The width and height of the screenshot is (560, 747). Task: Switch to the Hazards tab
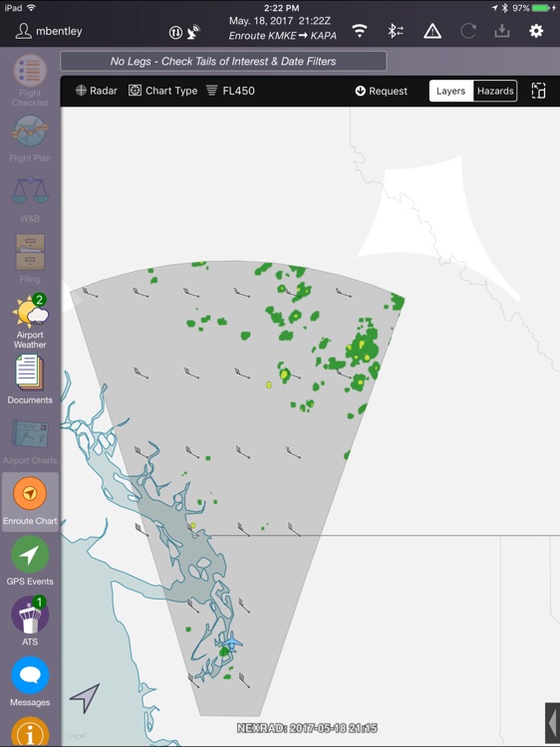point(495,91)
